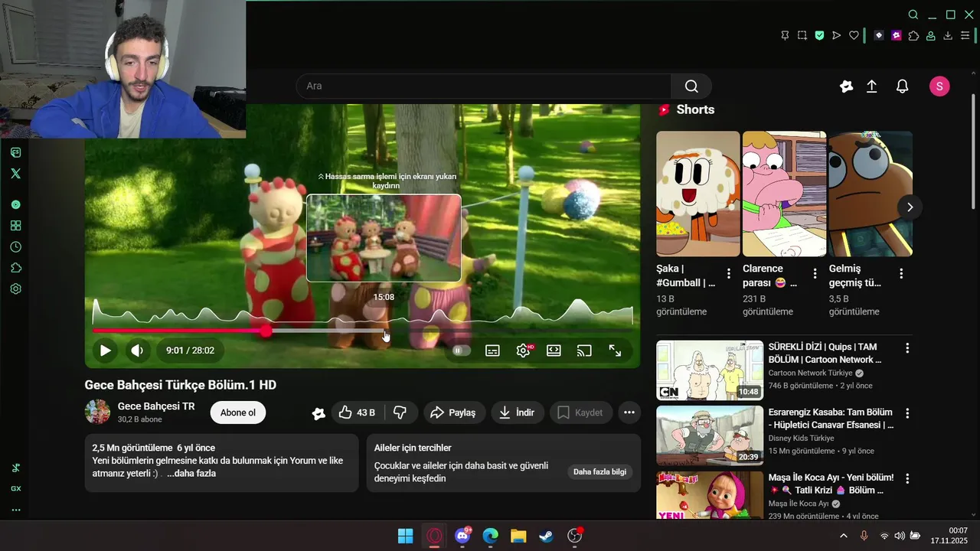
Task: Share the video with Paylaş
Action: pos(453,412)
